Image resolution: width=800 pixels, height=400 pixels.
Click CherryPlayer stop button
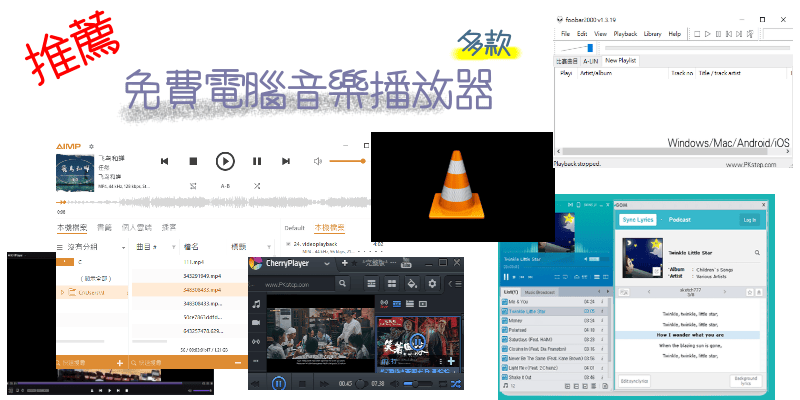click(x=302, y=383)
